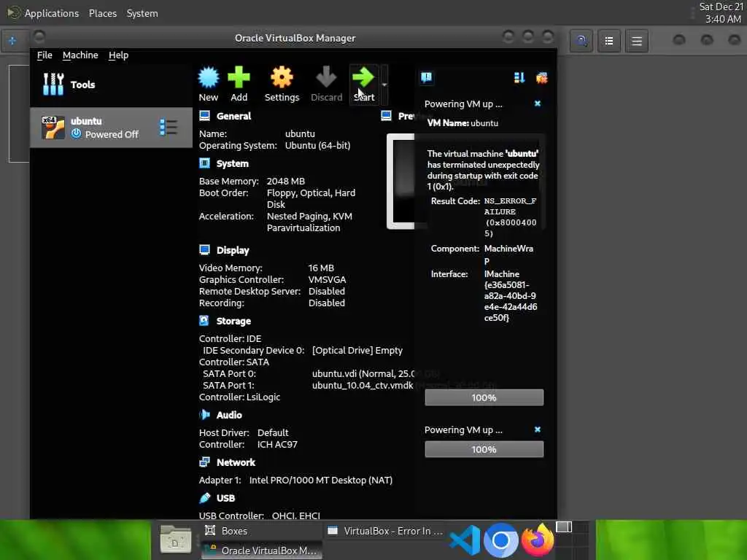Image resolution: width=747 pixels, height=560 pixels.
Task: Click the ubuntu_10.04_ctv.vmdk disk entry
Action: [363, 386]
